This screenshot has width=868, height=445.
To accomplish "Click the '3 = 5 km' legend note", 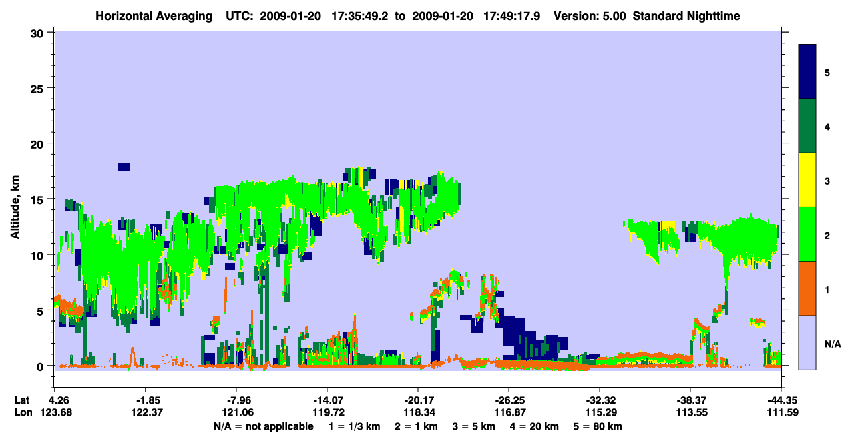I will pyautogui.click(x=475, y=426).
